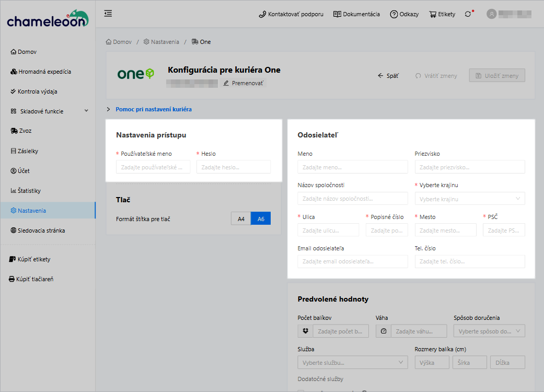This screenshot has height=392, width=544.
Task: Select A6 label print format
Action: [261, 219]
